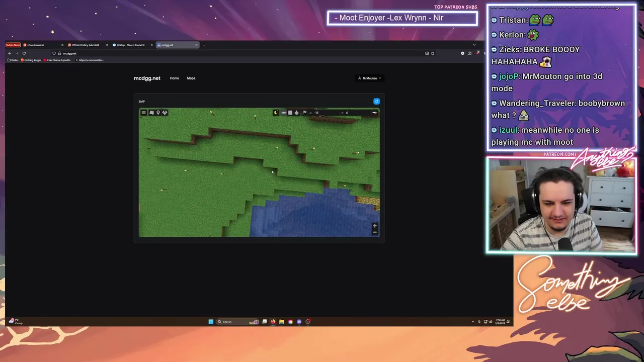This screenshot has height=362, width=644.
Task: Go forward with the browser forward arrow
Action: (x=17, y=53)
